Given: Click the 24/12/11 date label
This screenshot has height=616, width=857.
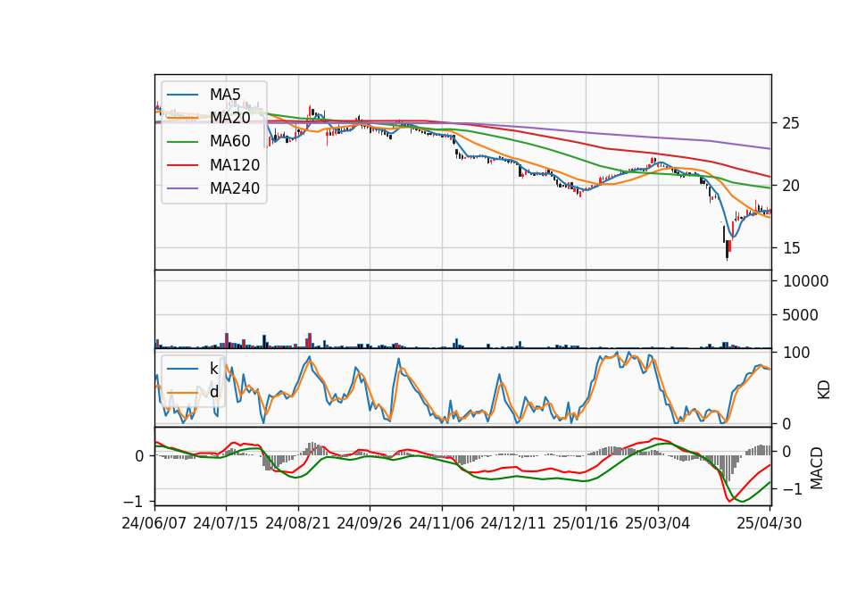Looking at the screenshot, I should [x=513, y=523].
